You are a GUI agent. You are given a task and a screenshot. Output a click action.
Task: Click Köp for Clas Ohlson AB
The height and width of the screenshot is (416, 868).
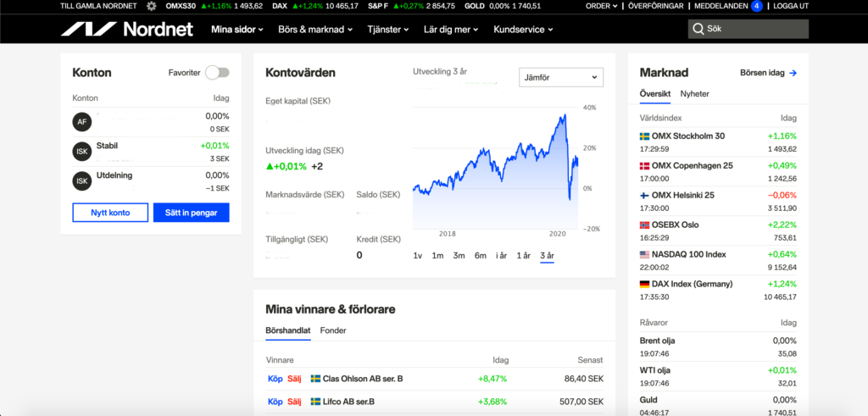click(275, 379)
